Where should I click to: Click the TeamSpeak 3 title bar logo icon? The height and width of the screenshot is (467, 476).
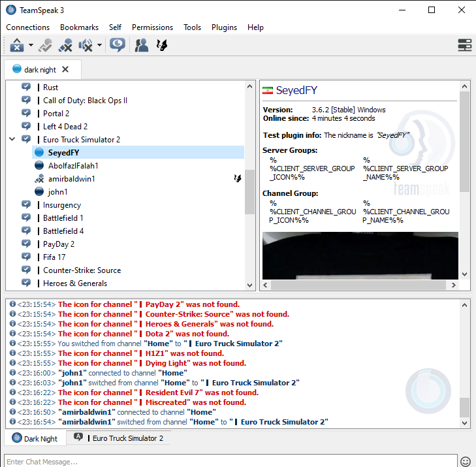pyautogui.click(x=11, y=10)
